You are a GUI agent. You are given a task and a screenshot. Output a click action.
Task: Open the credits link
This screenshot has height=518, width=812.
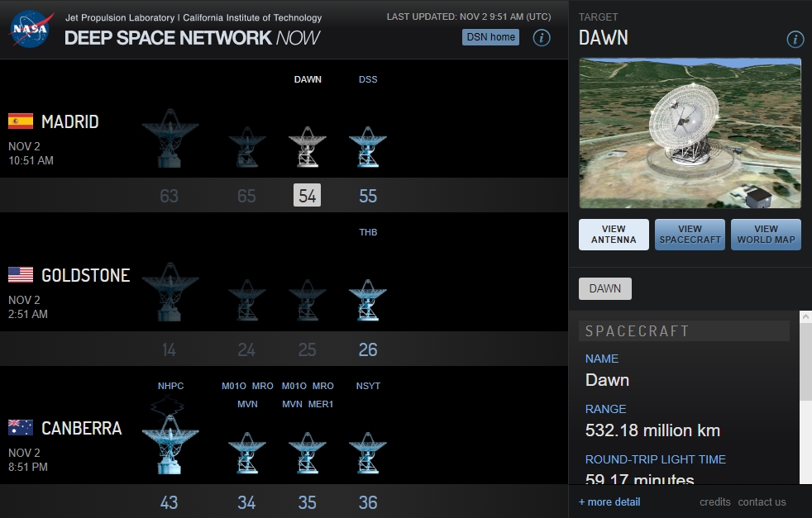pos(714,502)
